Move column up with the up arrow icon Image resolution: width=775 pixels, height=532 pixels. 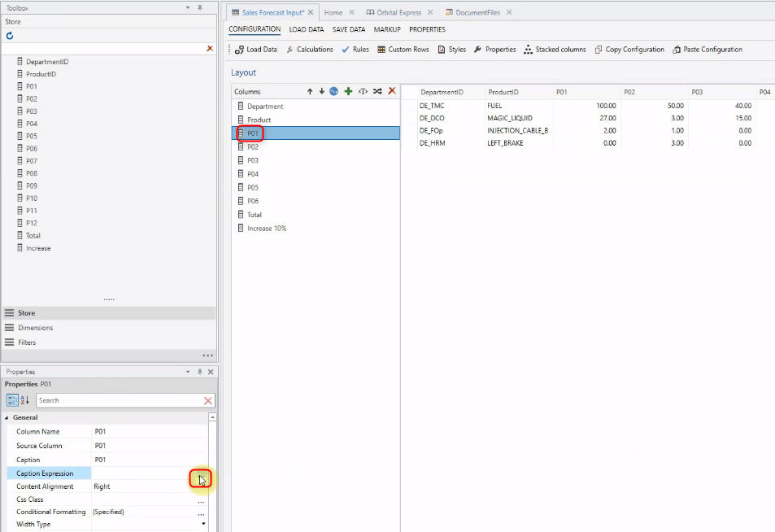point(310,91)
